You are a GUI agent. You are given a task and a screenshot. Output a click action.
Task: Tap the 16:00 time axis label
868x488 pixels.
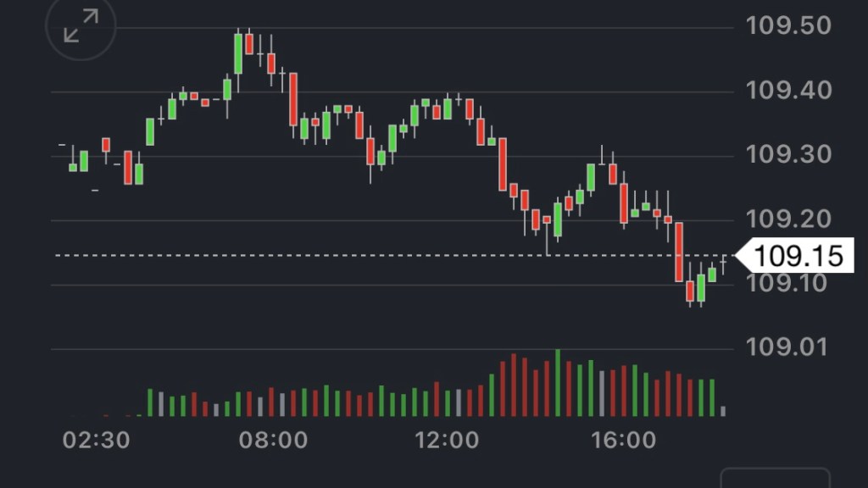(624, 441)
